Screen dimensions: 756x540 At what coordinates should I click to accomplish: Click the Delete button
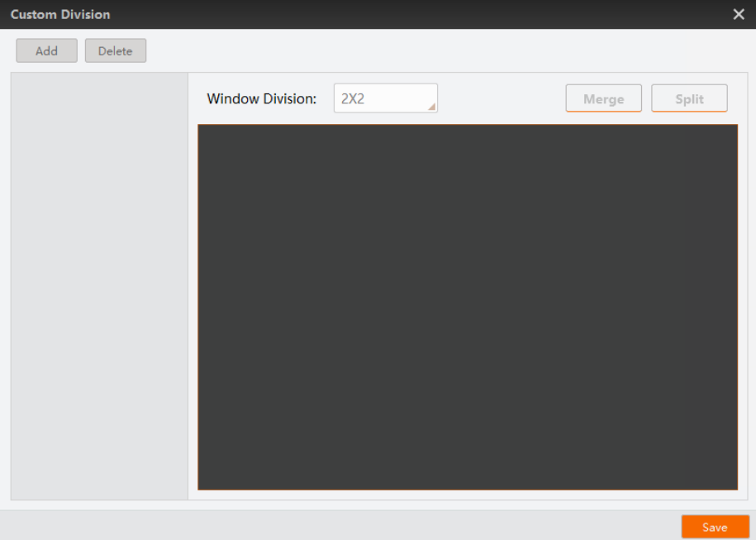[x=116, y=50]
